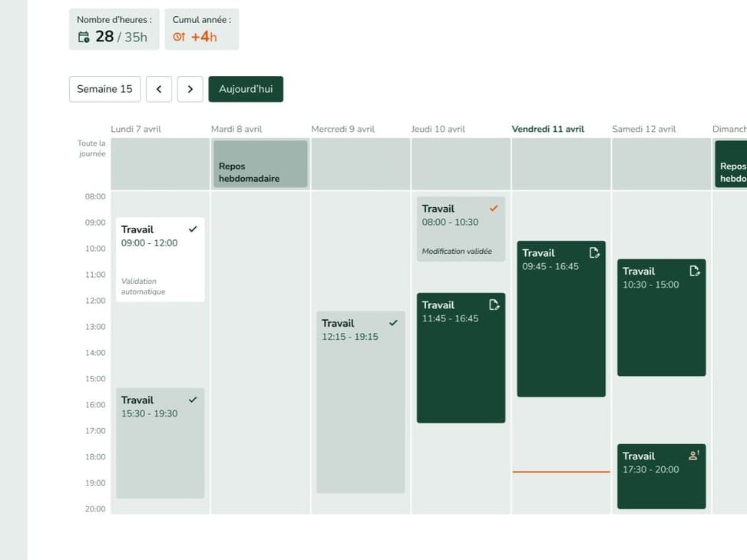Click the calendar clock icon beside 28 / 35h
Viewport: 747px width, 560px height.
point(84,37)
